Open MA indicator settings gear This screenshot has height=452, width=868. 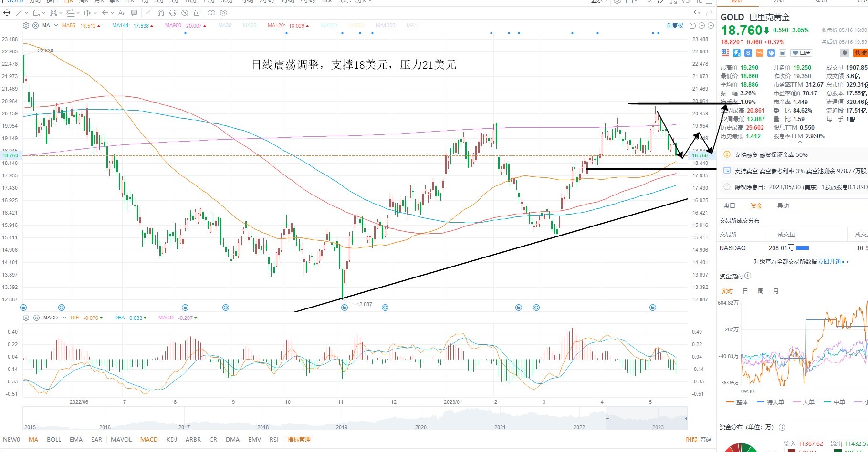pos(26,25)
